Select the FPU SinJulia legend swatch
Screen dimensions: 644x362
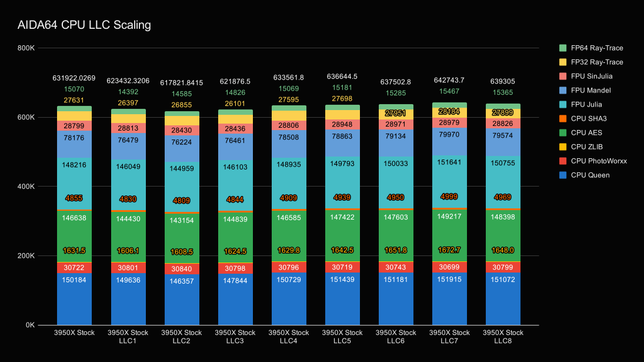[x=563, y=76]
